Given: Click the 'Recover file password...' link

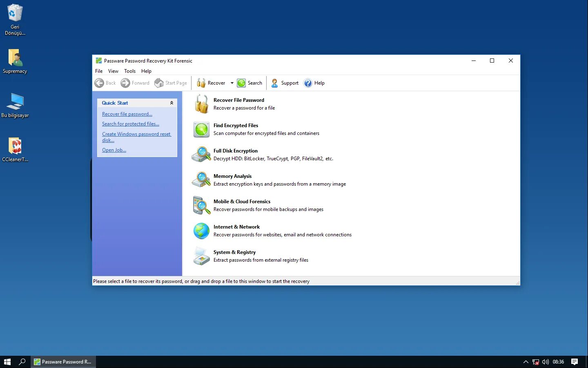Looking at the screenshot, I should pyautogui.click(x=127, y=114).
